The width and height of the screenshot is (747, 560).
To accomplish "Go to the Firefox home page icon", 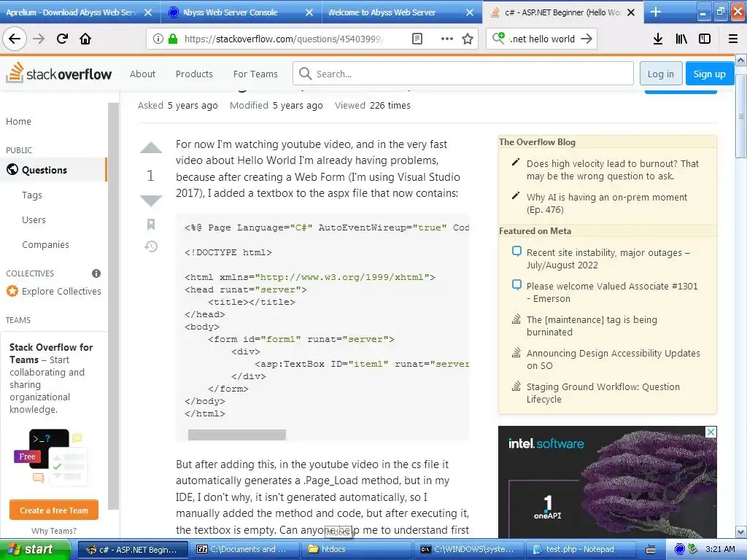I will (85, 39).
